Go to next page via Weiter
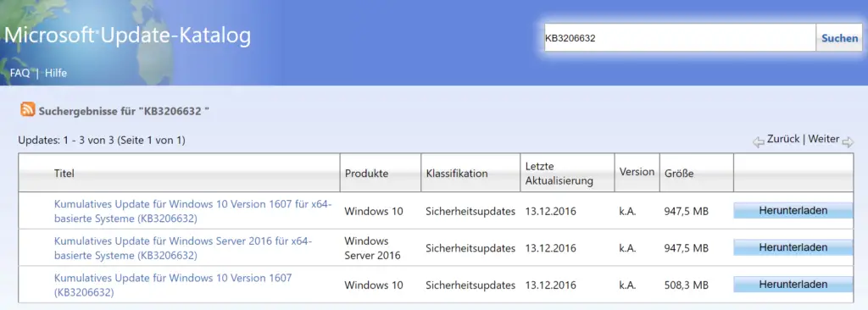The width and height of the screenshot is (868, 310). [824, 139]
